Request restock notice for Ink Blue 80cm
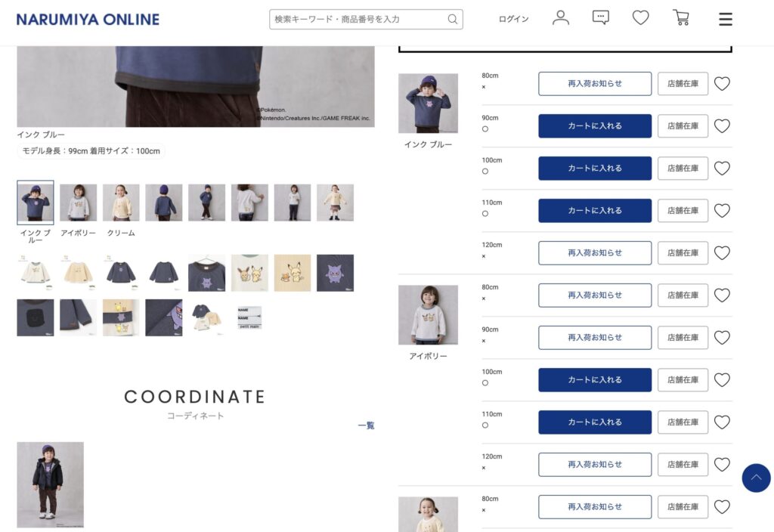Viewport: 774px width, 532px height. 595,83
